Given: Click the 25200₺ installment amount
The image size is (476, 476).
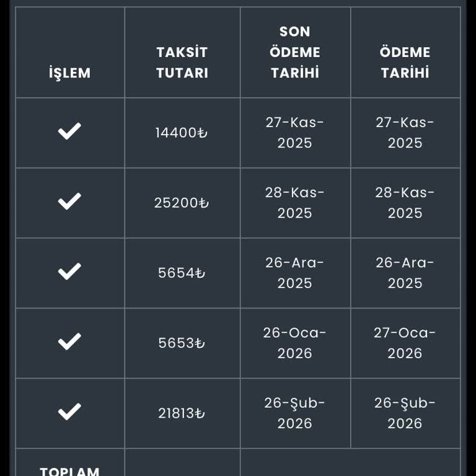Looking at the screenshot, I should 182,203.
